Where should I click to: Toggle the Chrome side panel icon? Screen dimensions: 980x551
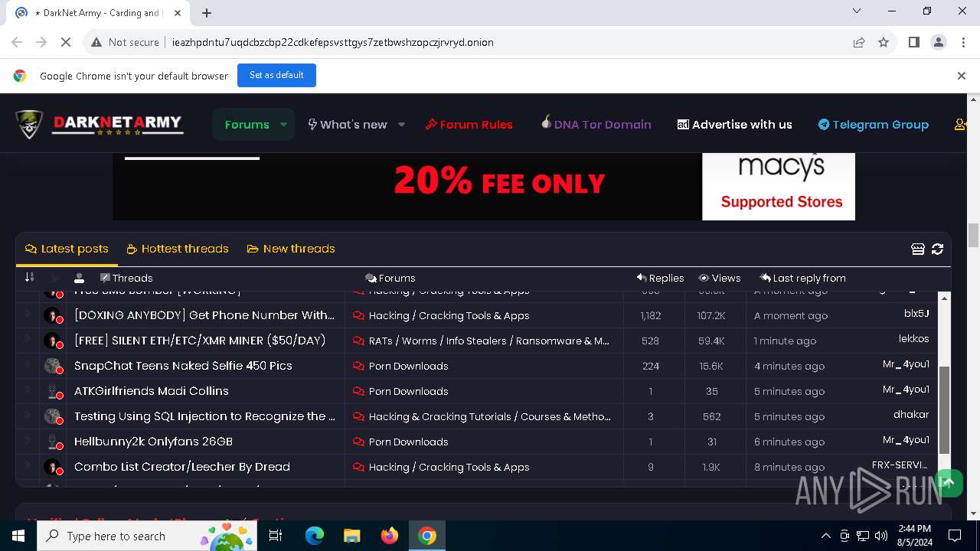[914, 42]
